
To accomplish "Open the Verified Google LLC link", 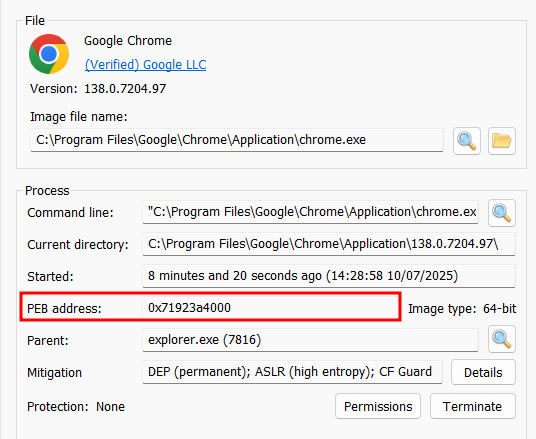I will point(145,65).
